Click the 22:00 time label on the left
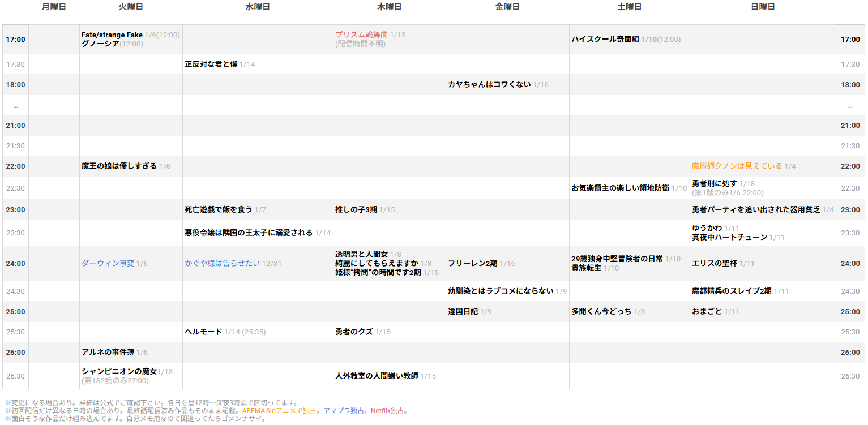This screenshot has width=868, height=425. pos(16,166)
